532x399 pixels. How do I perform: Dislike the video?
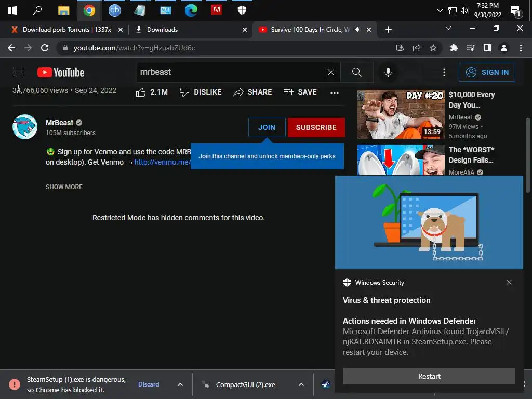pyautogui.click(x=201, y=92)
